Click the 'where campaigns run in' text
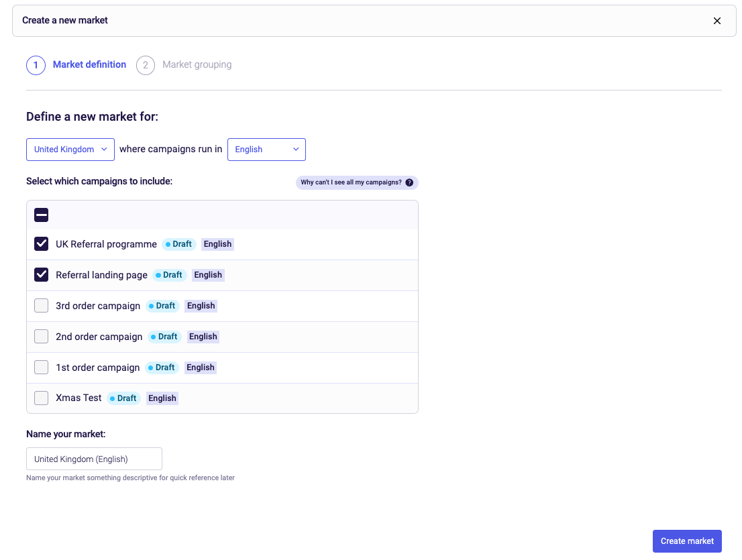The height and width of the screenshot is (560, 742). [x=171, y=149]
